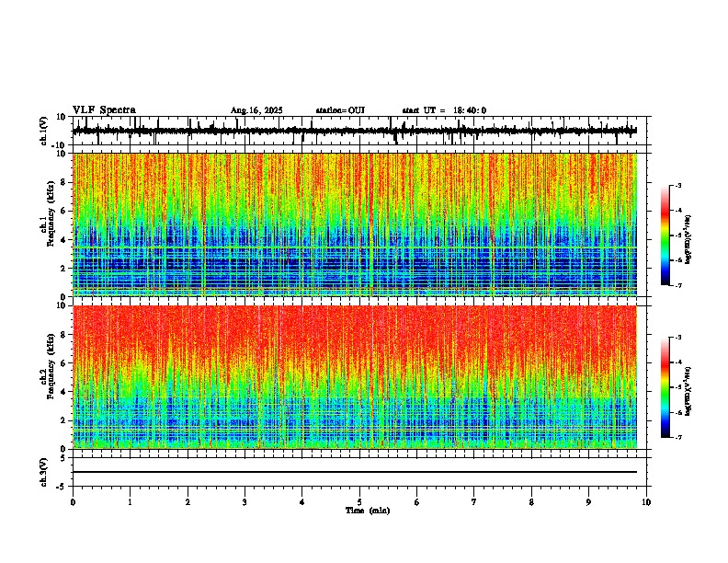Screen dimensions: 728x563
Task: Click time axis tick label "9"
Action: pyautogui.click(x=588, y=502)
